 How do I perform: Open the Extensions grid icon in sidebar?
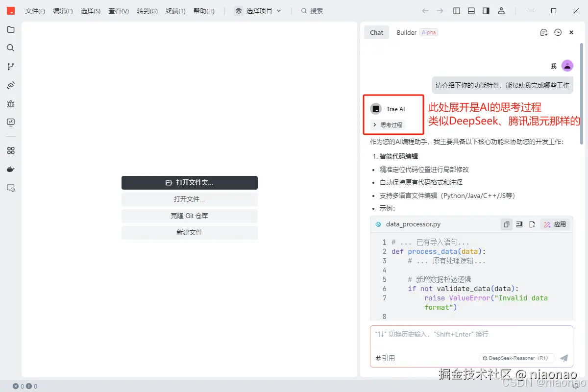11,150
